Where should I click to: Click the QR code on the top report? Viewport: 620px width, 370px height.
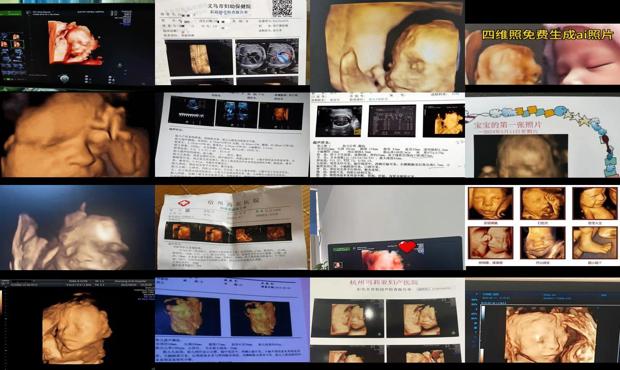point(282,8)
